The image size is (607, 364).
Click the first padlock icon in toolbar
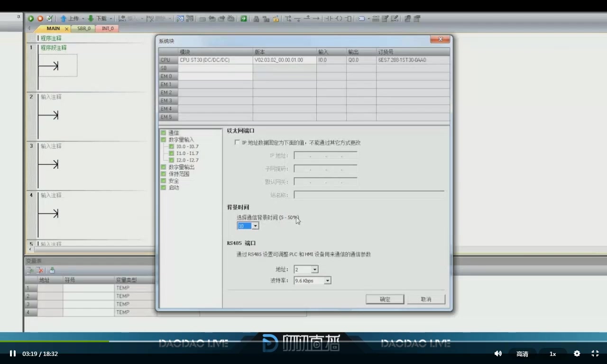pyautogui.click(x=256, y=18)
